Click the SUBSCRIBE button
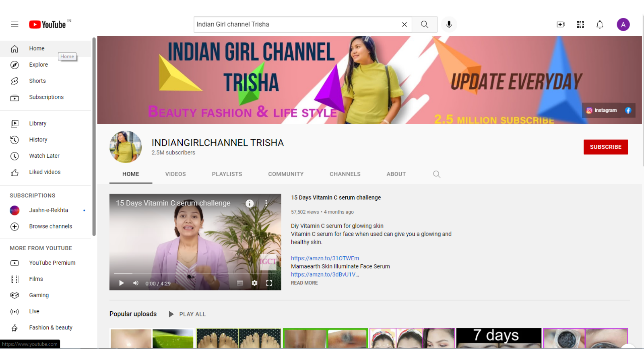 pyautogui.click(x=606, y=147)
